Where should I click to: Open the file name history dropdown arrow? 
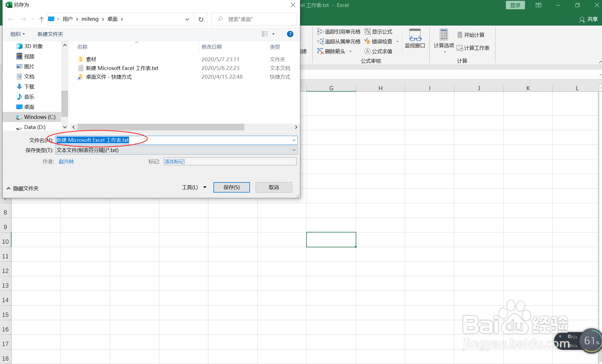tap(294, 140)
